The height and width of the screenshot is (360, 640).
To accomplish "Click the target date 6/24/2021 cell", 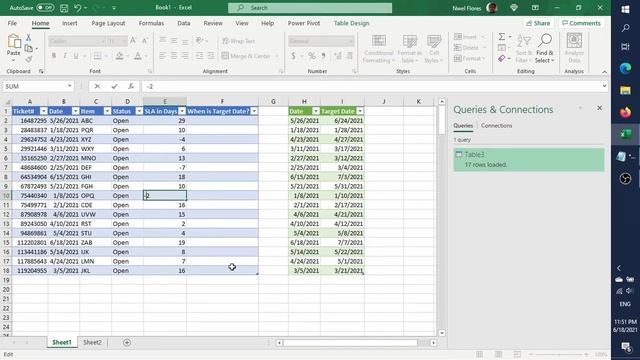I will click(342, 121).
